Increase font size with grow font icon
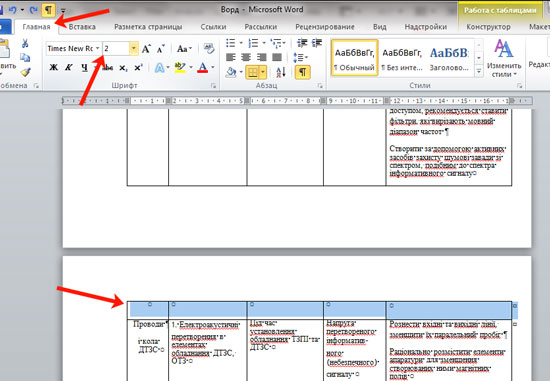The image size is (550, 381). (146, 49)
